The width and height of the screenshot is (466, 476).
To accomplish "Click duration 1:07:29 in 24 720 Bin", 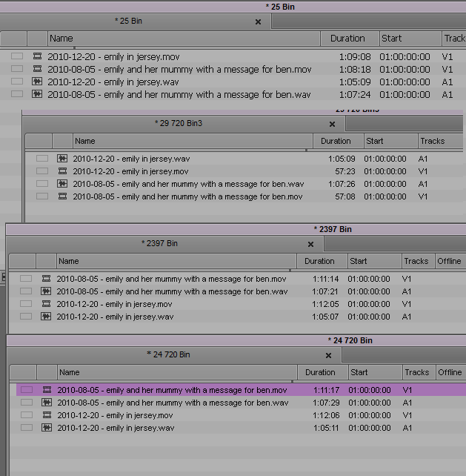I will (327, 403).
